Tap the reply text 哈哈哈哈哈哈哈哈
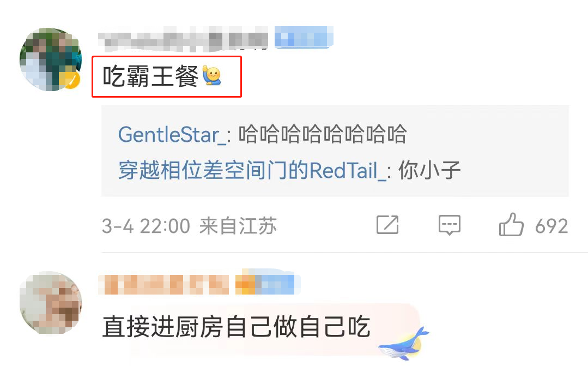 pyautogui.click(x=323, y=134)
